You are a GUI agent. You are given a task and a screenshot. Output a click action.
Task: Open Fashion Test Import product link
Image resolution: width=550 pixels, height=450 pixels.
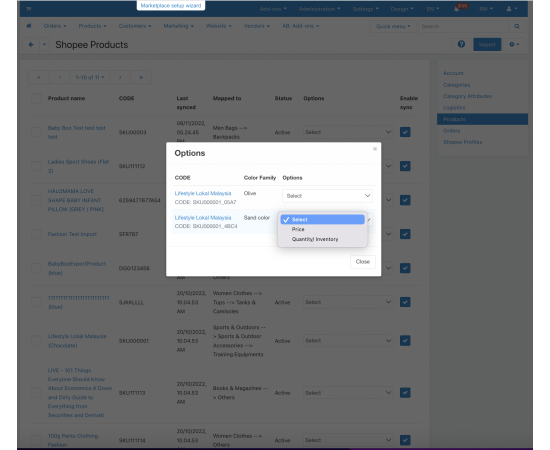click(72, 234)
